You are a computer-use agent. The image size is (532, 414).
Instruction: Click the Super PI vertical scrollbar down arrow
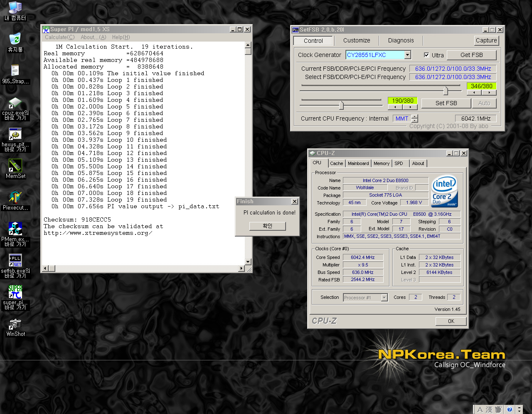tap(248, 261)
